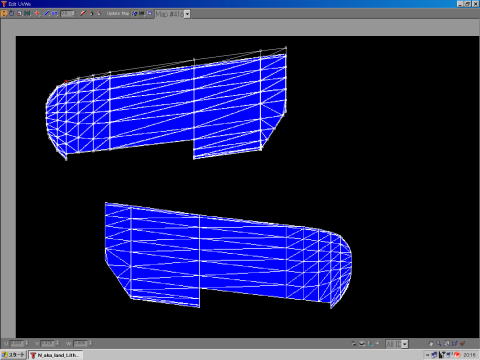Select the Scale tool icon
The image size is (480, 360).
point(19,13)
